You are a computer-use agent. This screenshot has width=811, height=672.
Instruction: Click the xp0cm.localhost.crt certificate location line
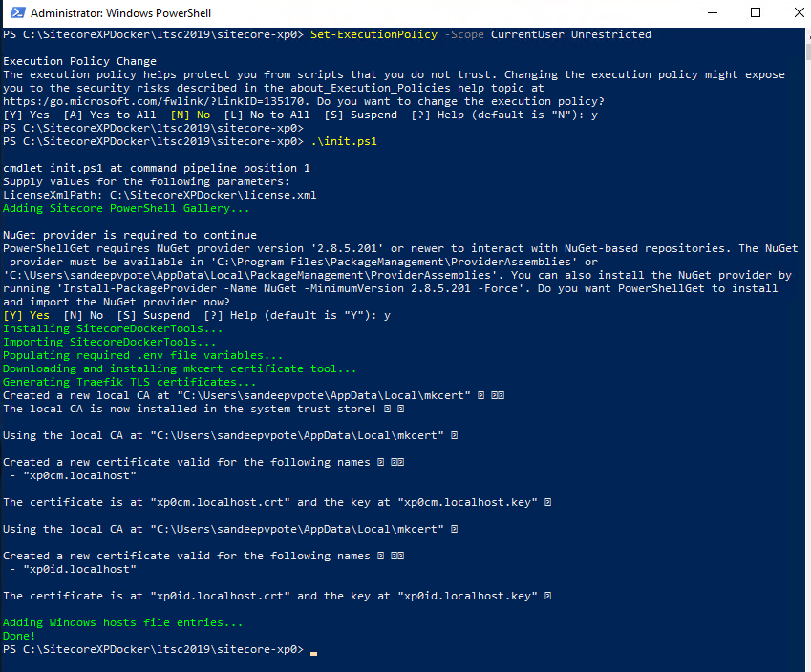click(277, 502)
